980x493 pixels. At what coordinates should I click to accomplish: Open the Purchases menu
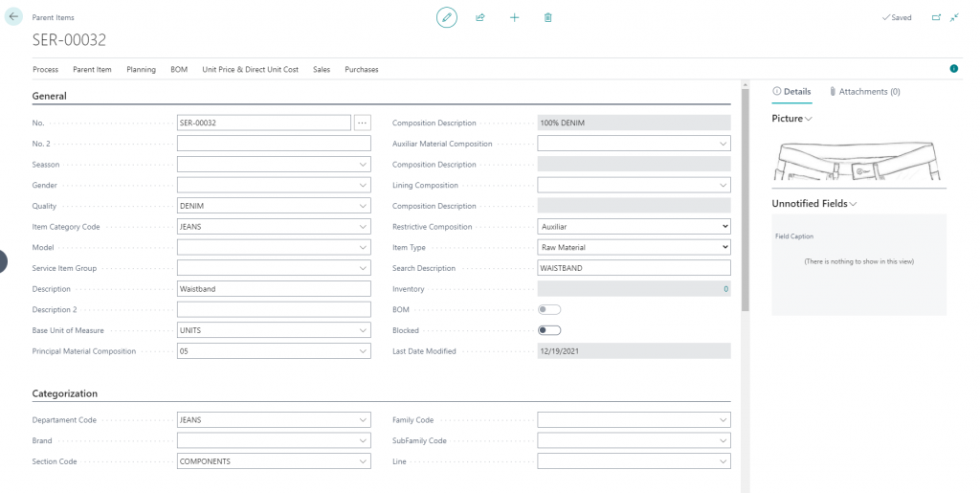coord(361,69)
